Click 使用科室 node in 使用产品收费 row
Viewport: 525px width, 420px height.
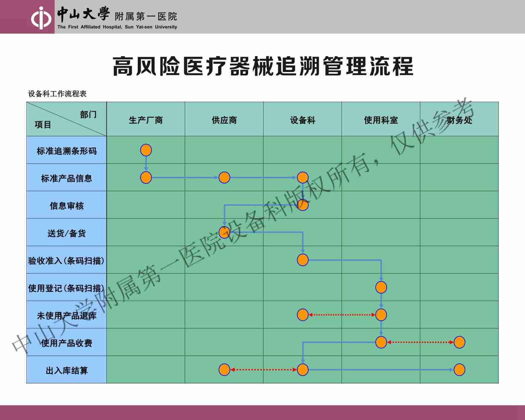click(381, 342)
